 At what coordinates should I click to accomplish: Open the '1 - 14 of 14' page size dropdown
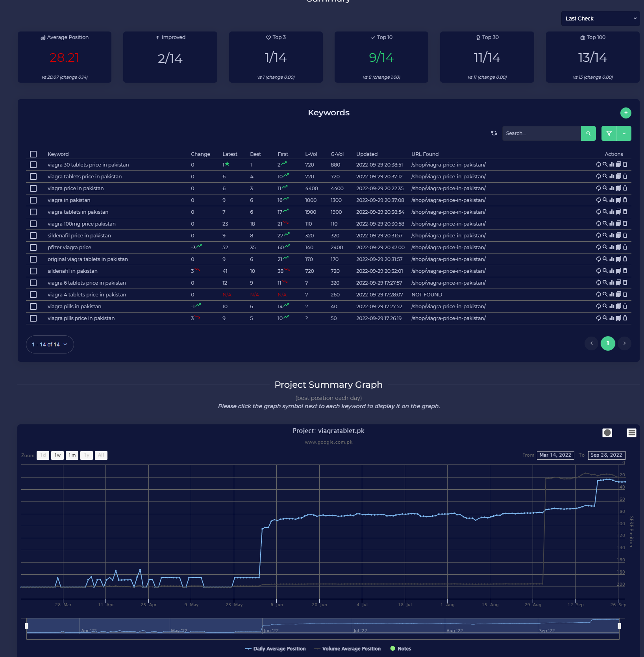[50, 344]
